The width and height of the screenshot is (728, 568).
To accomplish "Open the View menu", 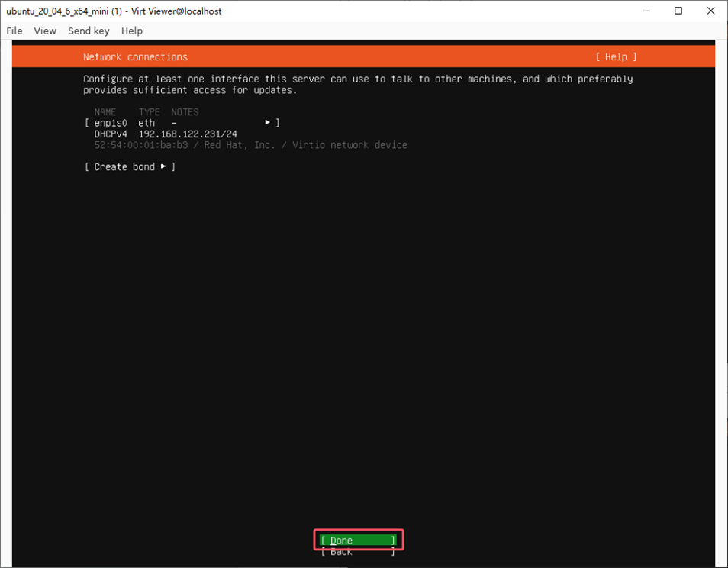I will tap(45, 31).
